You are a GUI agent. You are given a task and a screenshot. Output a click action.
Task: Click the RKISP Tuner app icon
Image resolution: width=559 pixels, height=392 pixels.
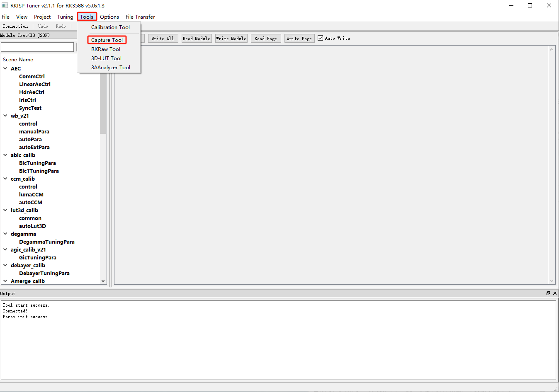pyautogui.click(x=5, y=5)
